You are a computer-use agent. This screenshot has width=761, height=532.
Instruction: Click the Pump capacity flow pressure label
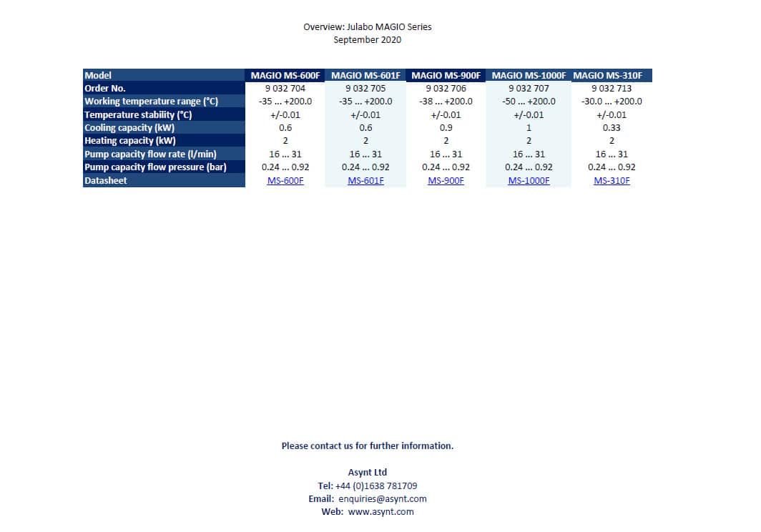pos(164,167)
